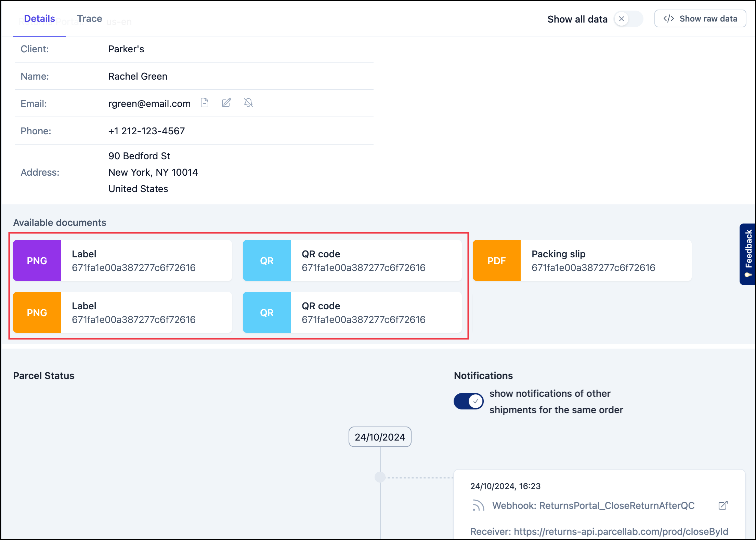This screenshot has width=756, height=540.
Task: Select the Details tab
Action: coord(39,18)
